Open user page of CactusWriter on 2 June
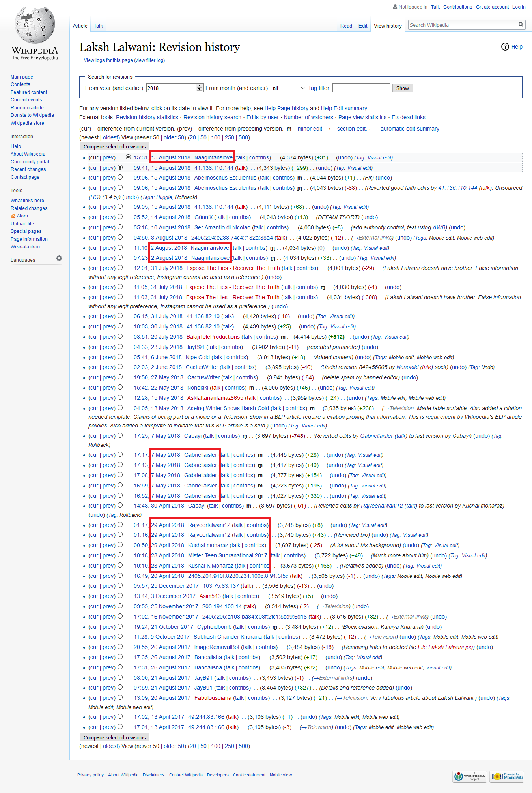 (x=203, y=367)
